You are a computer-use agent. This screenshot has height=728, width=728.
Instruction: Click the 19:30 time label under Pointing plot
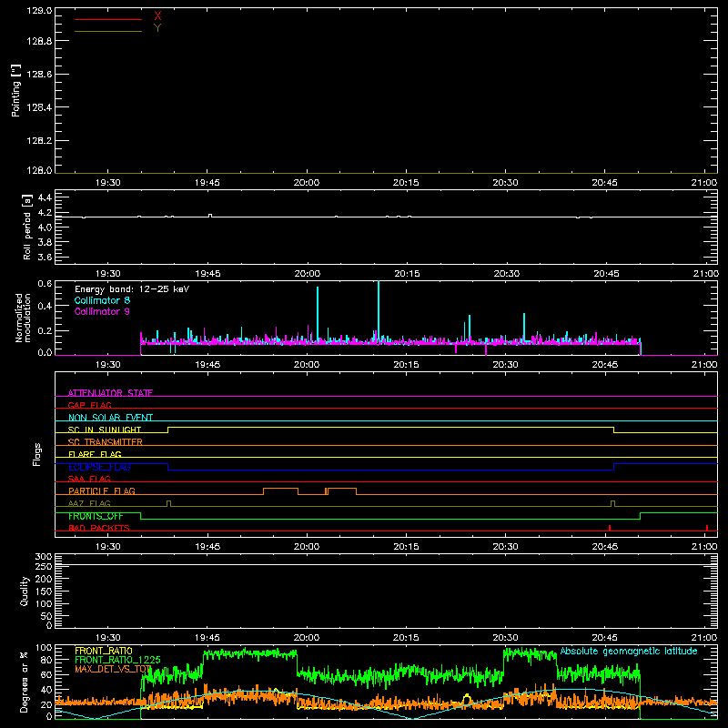(107, 183)
